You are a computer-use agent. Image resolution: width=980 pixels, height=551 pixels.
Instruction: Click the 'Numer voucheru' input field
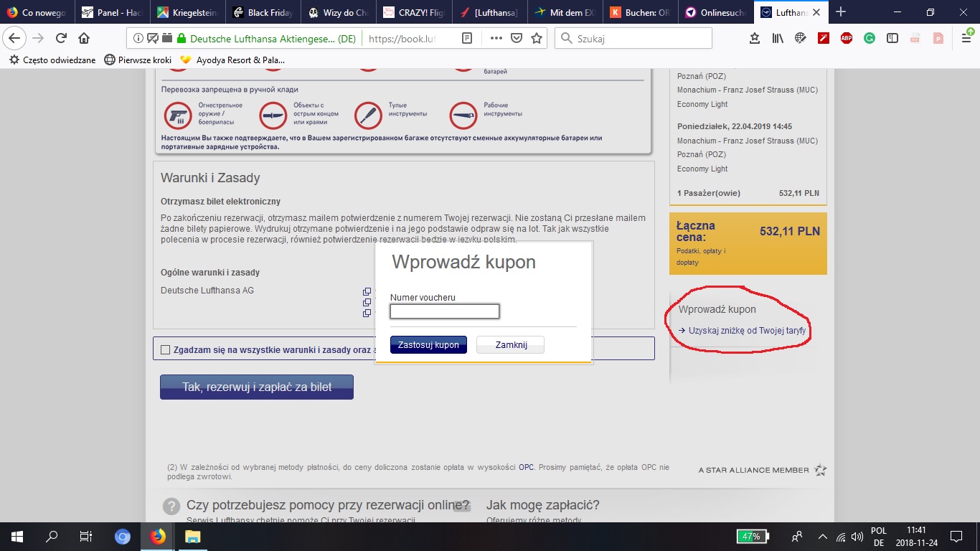pos(445,311)
